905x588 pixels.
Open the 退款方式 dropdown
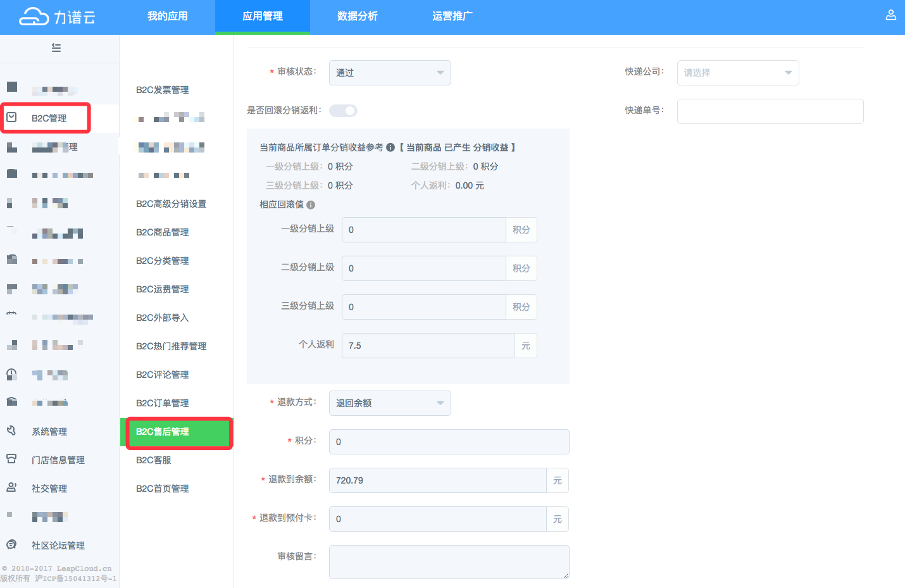(390, 403)
